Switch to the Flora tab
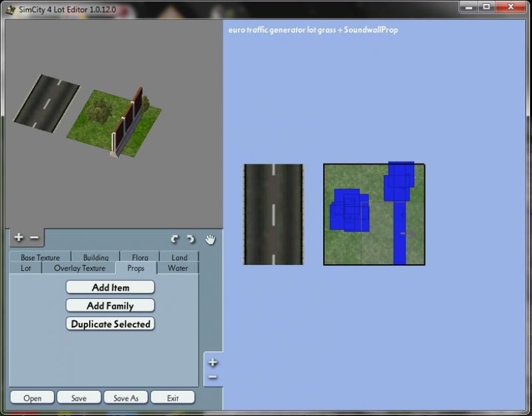The width and height of the screenshot is (532, 416). click(140, 257)
